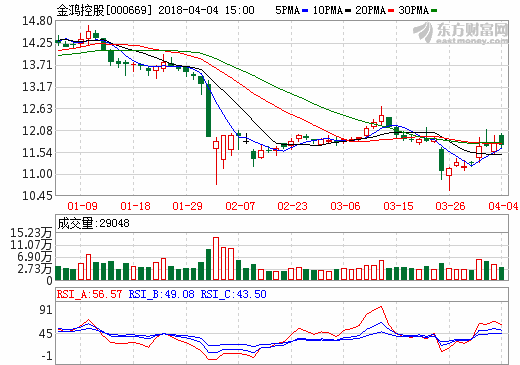Click the 2.73万 volume axis label
The height and width of the screenshot is (365, 520).
pyautogui.click(x=35, y=269)
